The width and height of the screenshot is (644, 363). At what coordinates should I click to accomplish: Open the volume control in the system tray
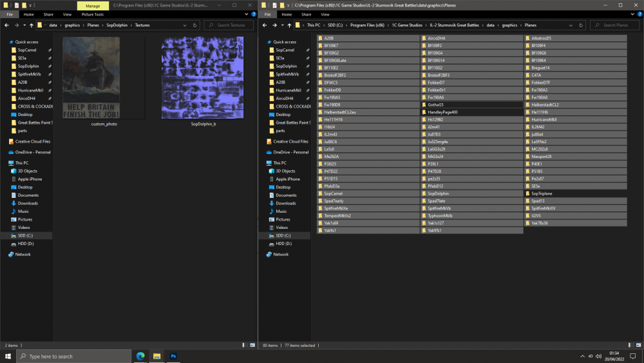(x=600, y=356)
